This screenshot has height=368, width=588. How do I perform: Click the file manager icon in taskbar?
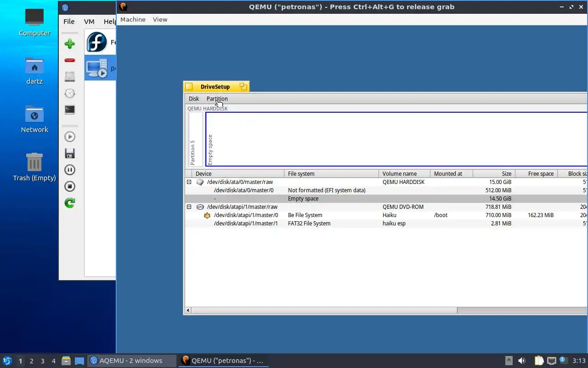(66, 361)
